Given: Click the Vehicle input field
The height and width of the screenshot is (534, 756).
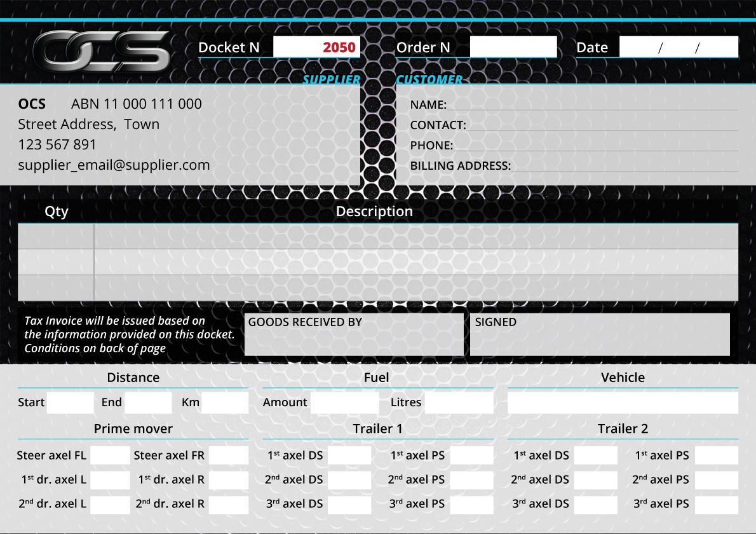Looking at the screenshot, I should point(623,402).
